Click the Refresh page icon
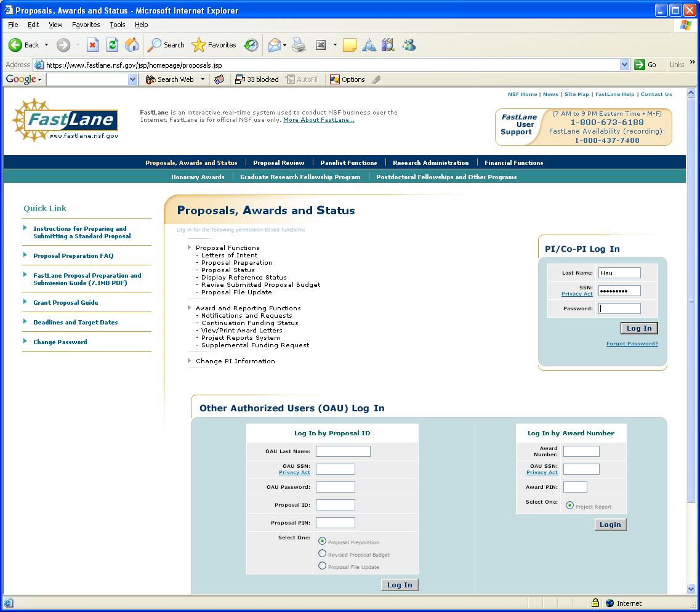 pyautogui.click(x=112, y=45)
